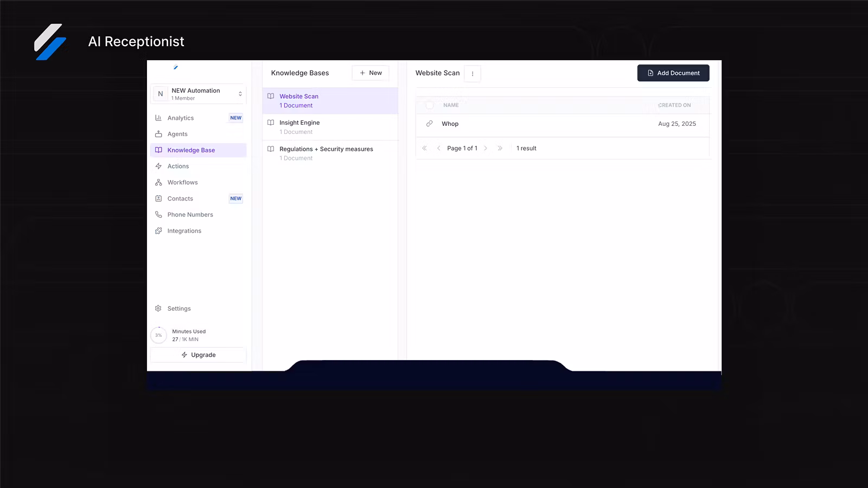The width and height of the screenshot is (868, 488).
Task: Toggle the select-all checkbox in table header
Action: tap(430, 105)
